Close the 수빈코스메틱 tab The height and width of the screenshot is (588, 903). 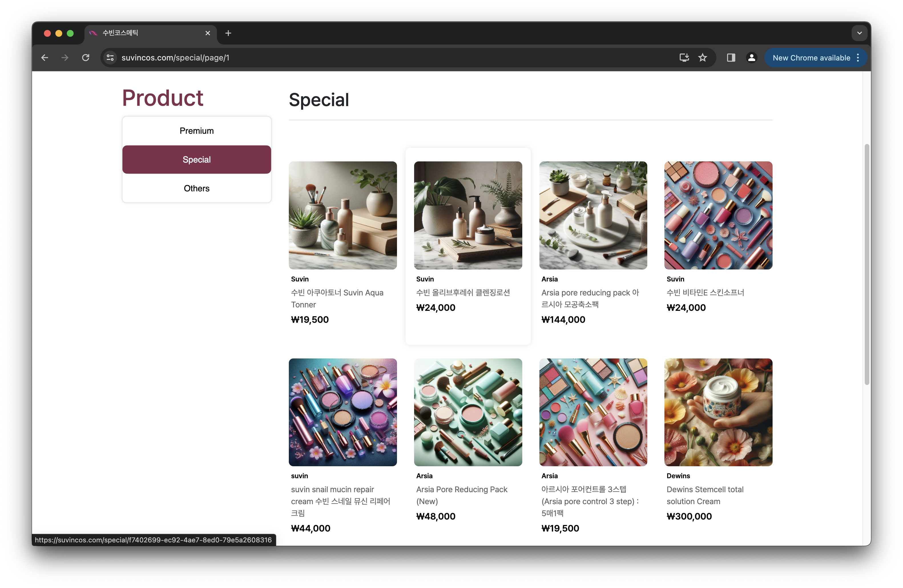pos(207,33)
